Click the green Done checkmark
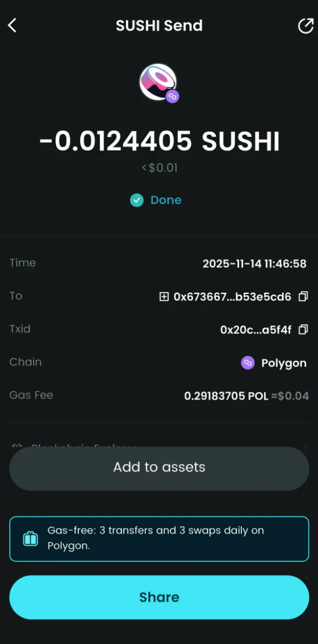 pyautogui.click(x=137, y=200)
